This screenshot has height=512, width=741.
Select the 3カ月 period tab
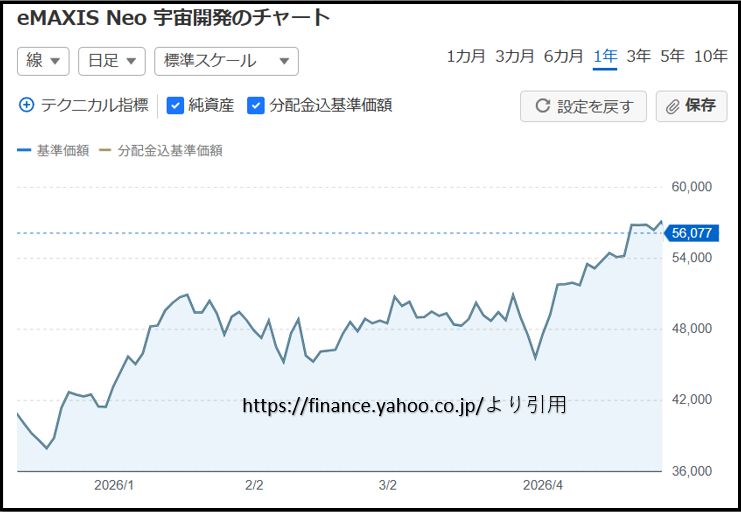coord(515,56)
